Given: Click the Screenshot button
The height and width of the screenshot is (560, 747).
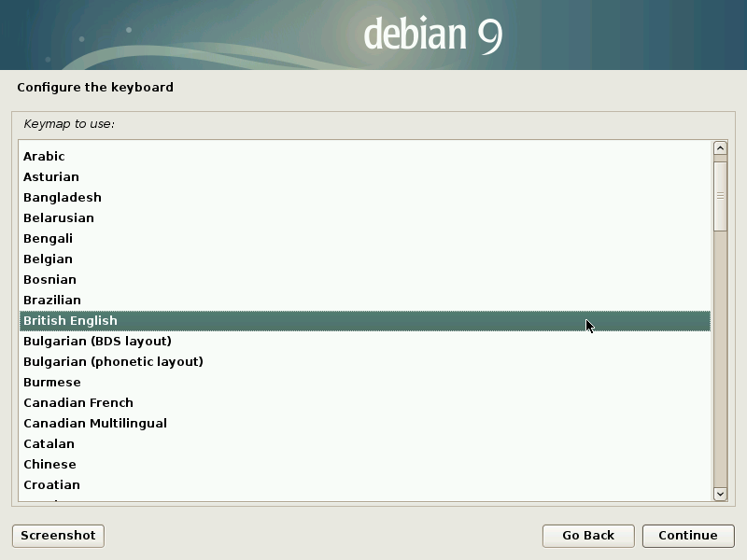Looking at the screenshot, I should coord(58,536).
